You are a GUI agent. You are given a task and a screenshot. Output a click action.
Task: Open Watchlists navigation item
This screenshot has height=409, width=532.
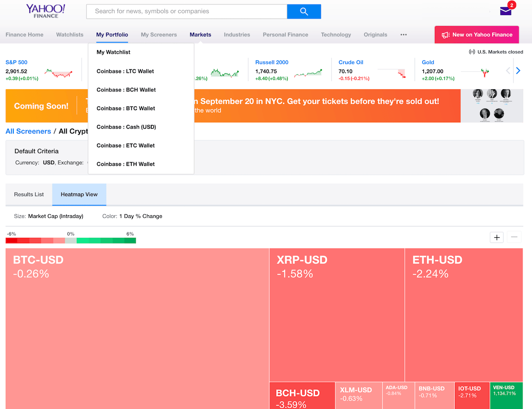click(70, 35)
